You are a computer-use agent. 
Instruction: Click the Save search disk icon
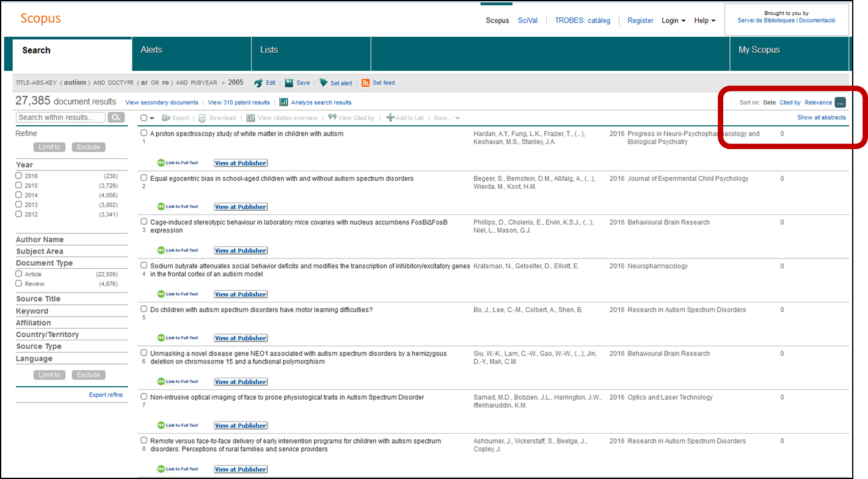tap(289, 83)
